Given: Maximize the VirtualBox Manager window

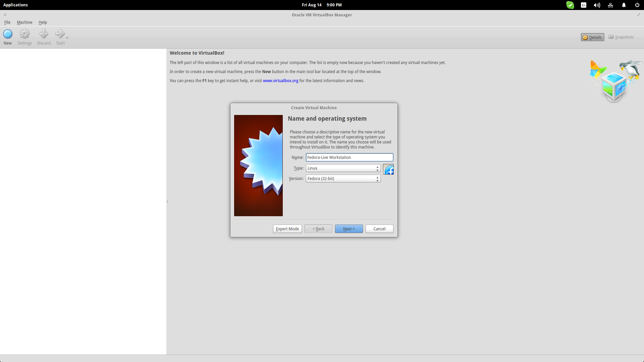Looking at the screenshot, I should [x=639, y=15].
